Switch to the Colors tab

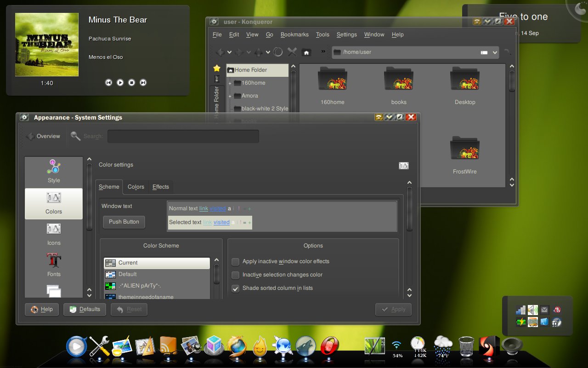[x=136, y=187]
